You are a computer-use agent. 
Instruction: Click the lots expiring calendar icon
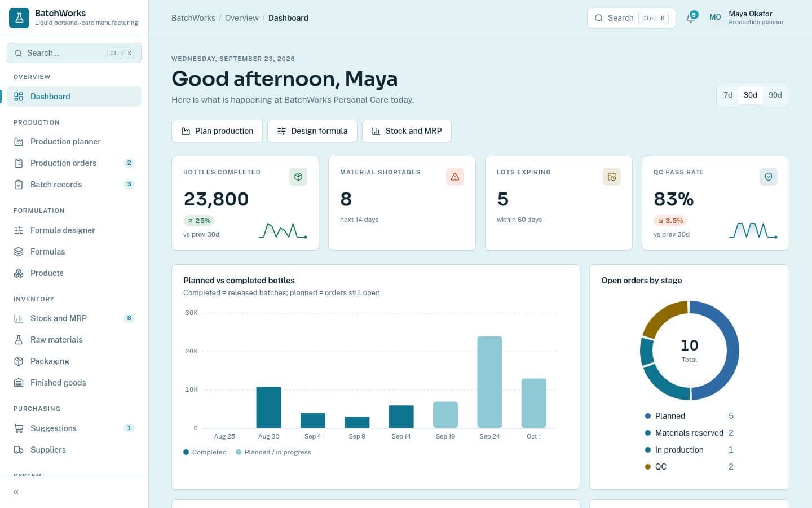612,177
